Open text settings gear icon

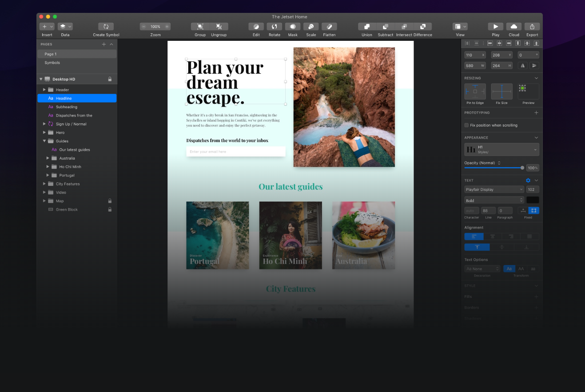point(528,180)
